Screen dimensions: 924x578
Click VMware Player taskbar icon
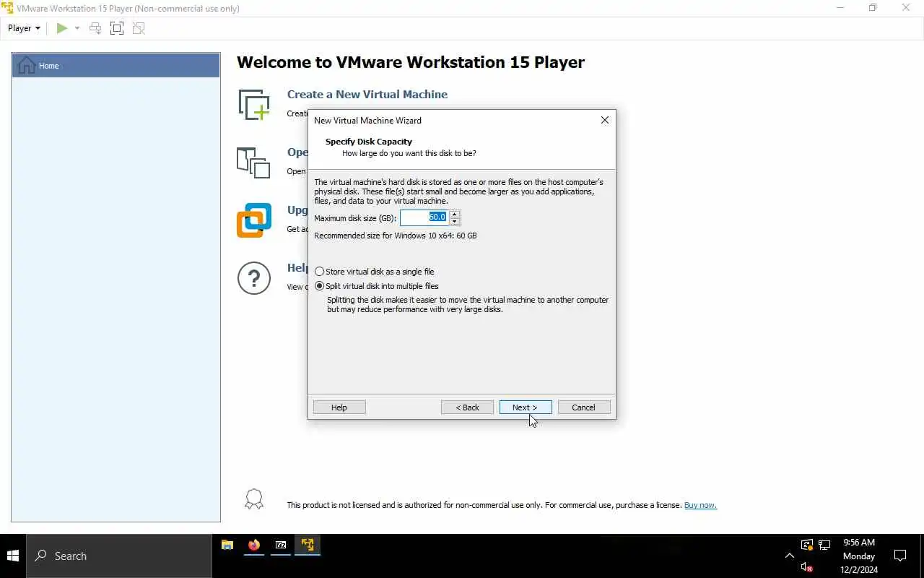pos(308,545)
